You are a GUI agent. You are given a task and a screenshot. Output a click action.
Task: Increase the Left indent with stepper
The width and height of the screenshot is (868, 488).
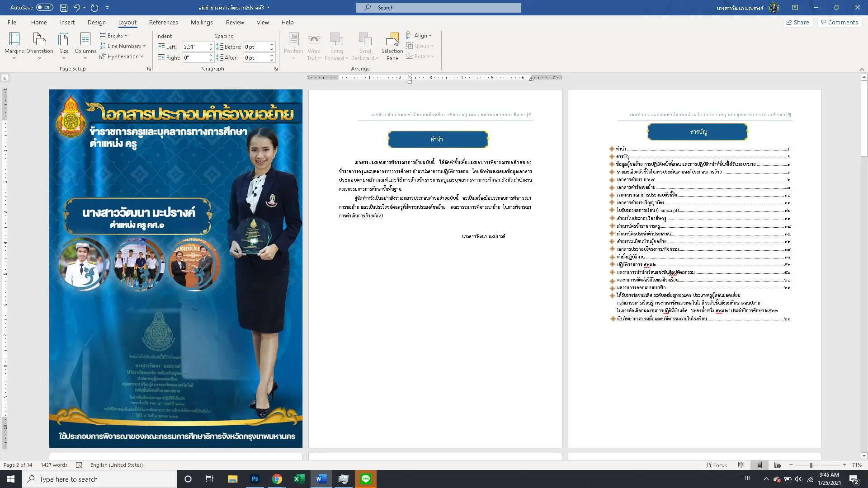pyautogui.click(x=211, y=45)
